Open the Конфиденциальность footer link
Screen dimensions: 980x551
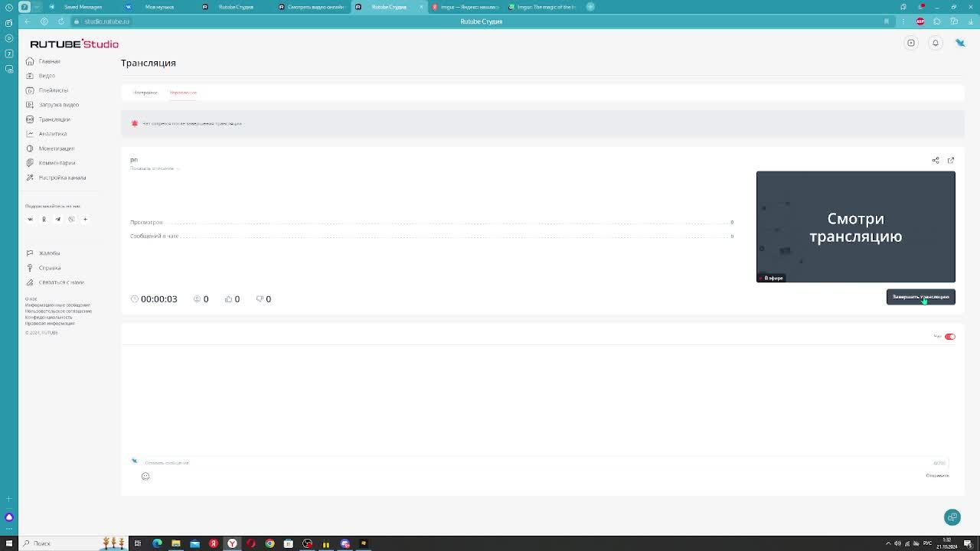48,318
